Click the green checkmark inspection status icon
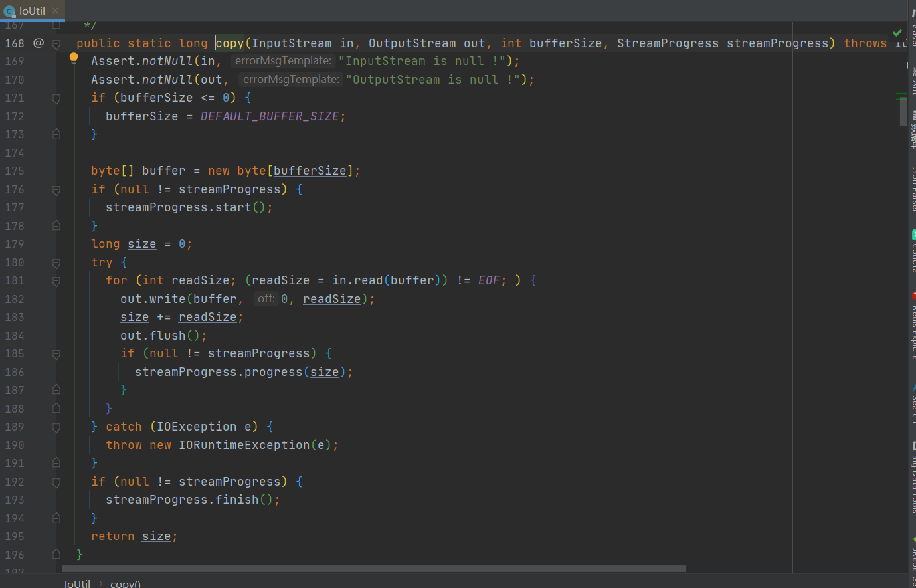This screenshot has width=916, height=588. pyautogui.click(x=897, y=33)
